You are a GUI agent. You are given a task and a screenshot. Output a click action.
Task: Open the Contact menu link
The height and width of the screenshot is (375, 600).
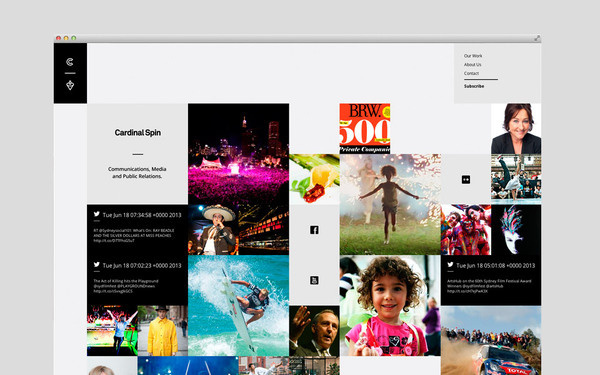[471, 73]
